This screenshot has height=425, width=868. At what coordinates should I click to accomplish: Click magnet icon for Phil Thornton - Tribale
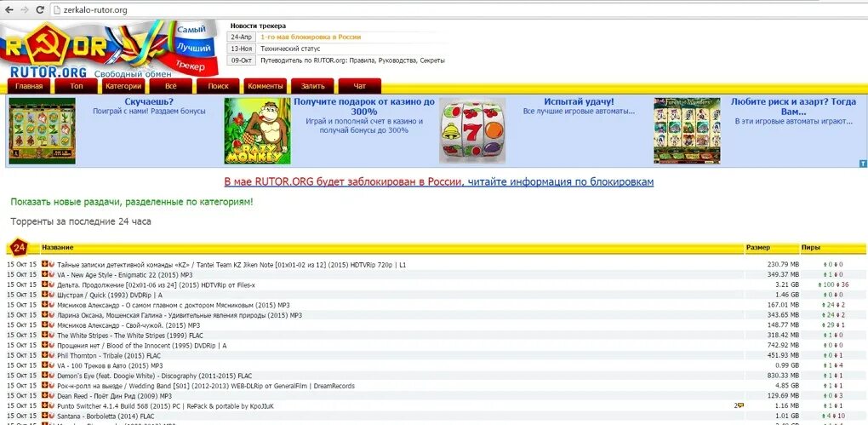click(x=51, y=355)
